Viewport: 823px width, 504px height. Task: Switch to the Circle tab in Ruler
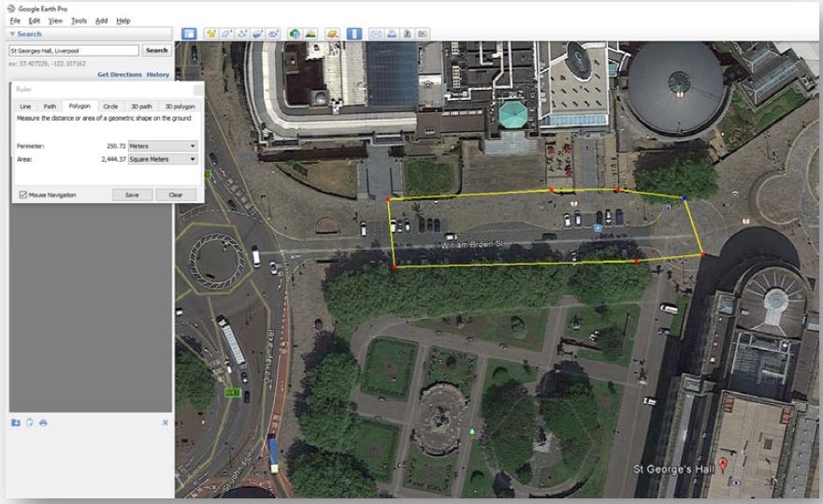[110, 107]
